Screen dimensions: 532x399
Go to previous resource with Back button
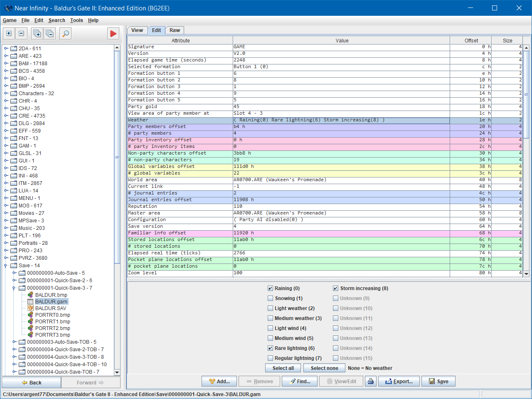tap(32, 383)
